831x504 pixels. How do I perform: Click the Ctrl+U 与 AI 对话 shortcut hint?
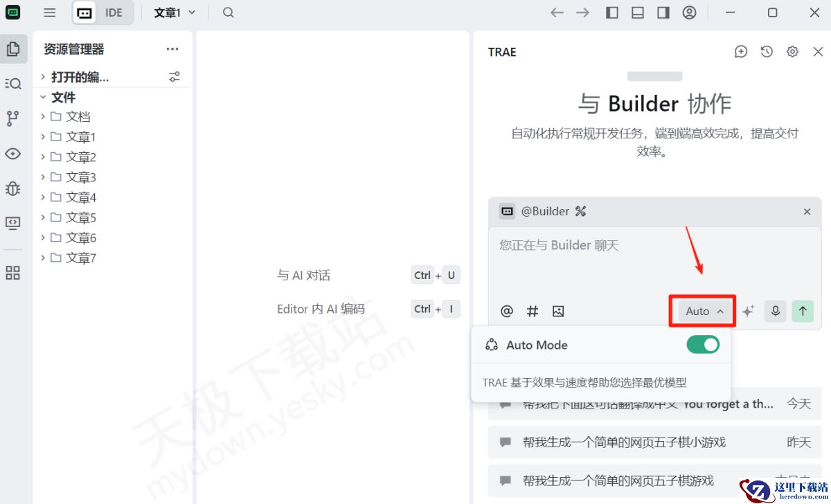coord(368,276)
